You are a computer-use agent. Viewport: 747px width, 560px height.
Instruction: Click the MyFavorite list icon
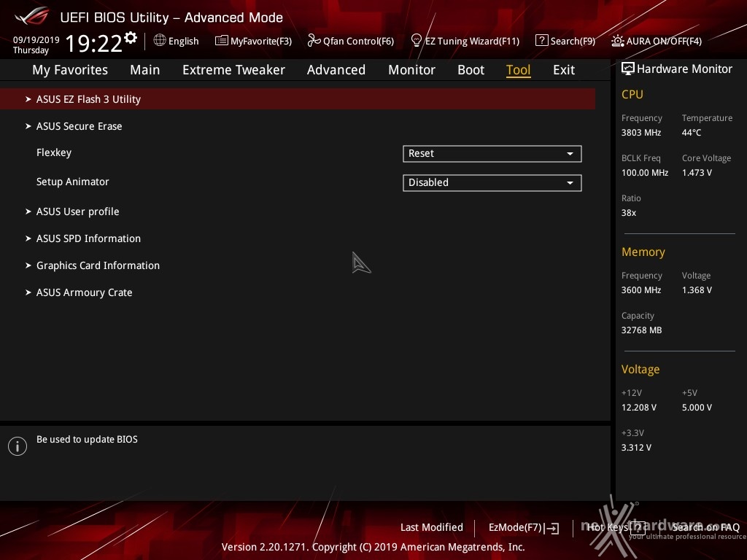221,41
